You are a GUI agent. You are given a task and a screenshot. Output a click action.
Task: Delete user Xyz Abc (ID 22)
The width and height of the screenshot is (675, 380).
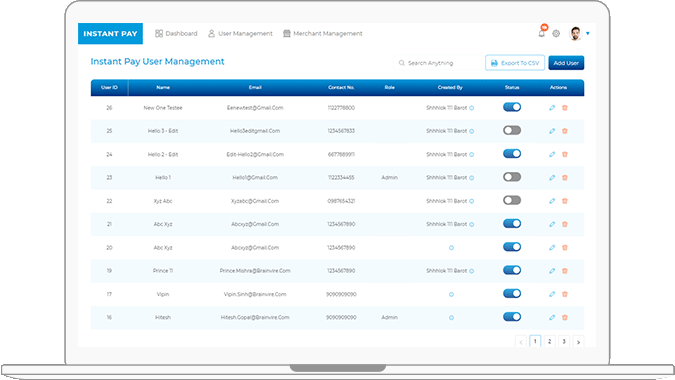[565, 201]
